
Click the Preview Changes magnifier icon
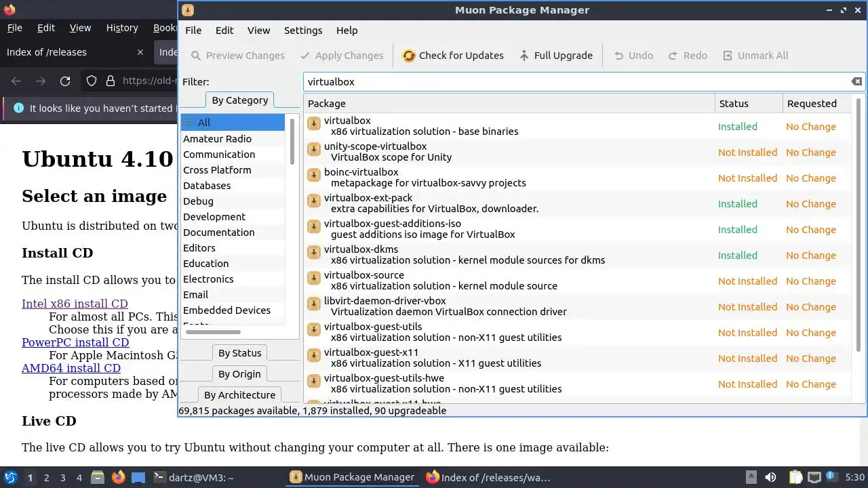[196, 56]
